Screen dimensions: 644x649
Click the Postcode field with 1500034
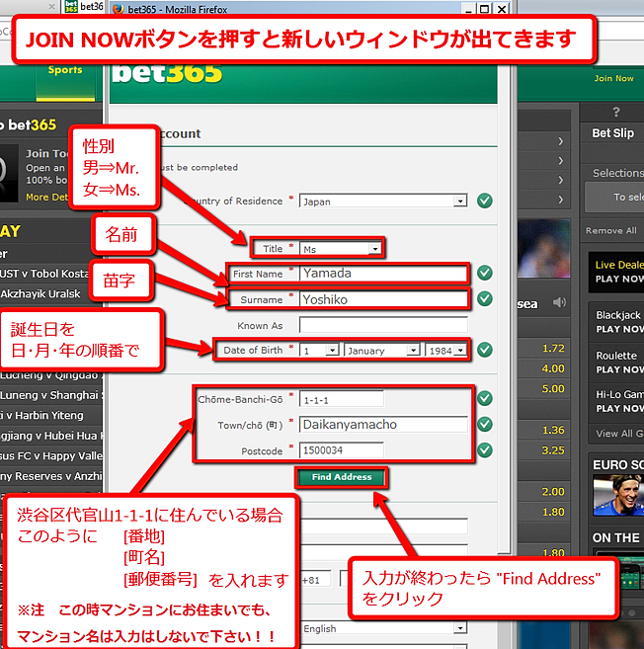pyautogui.click(x=342, y=450)
